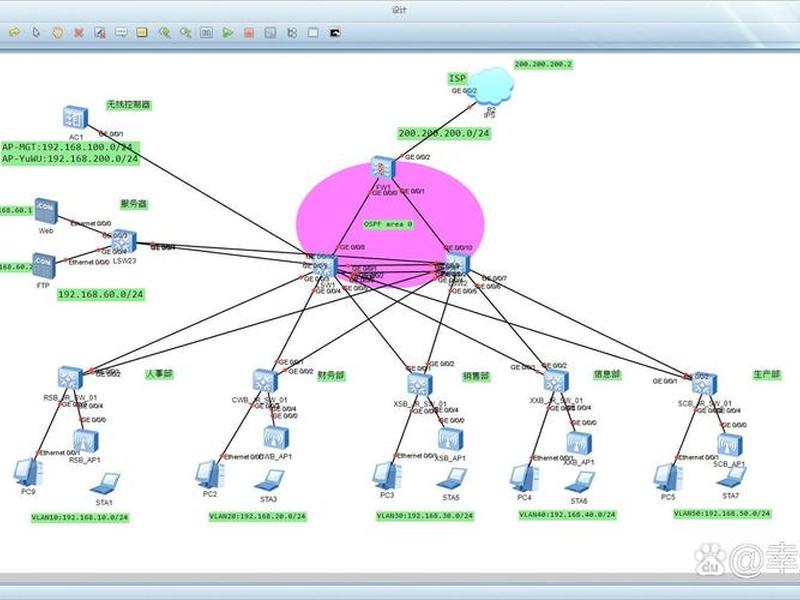Click the red stop devices button
Screen dimensions: 800x600
[x=249, y=33]
